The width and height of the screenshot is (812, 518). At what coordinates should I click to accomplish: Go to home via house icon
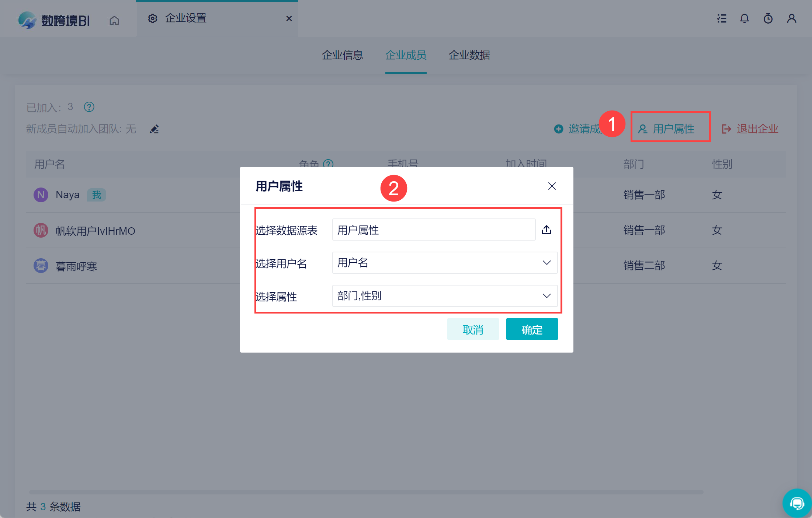pyautogui.click(x=114, y=20)
